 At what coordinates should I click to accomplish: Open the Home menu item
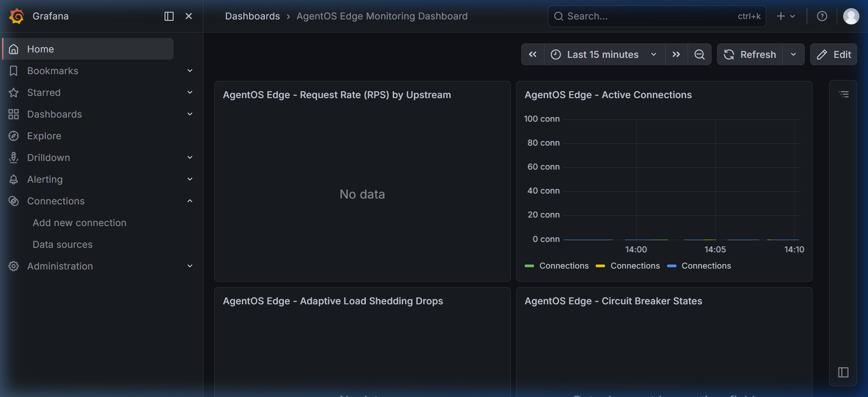(x=89, y=49)
